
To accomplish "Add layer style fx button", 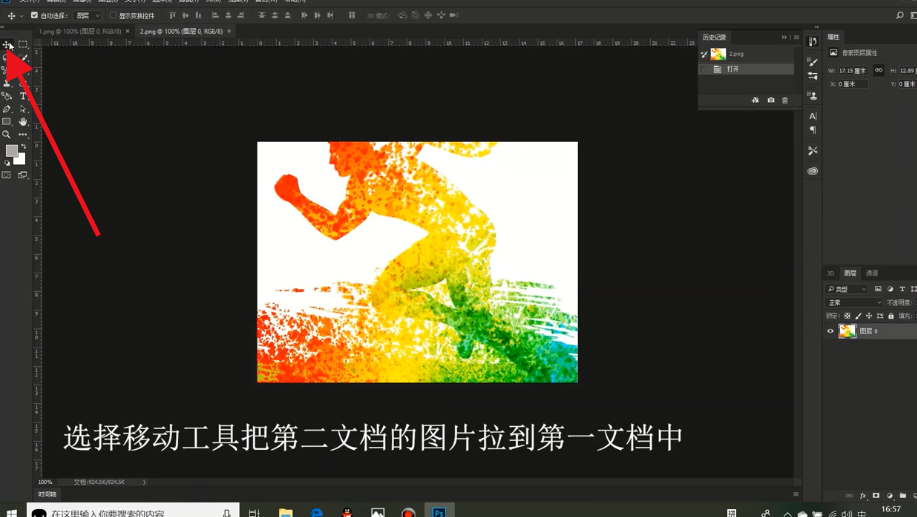I will pos(863,495).
